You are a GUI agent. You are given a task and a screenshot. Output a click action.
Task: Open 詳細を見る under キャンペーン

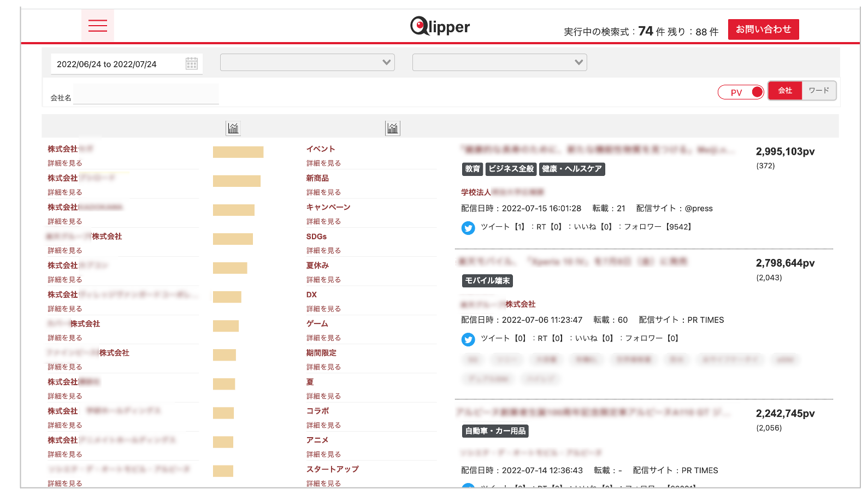click(x=323, y=221)
